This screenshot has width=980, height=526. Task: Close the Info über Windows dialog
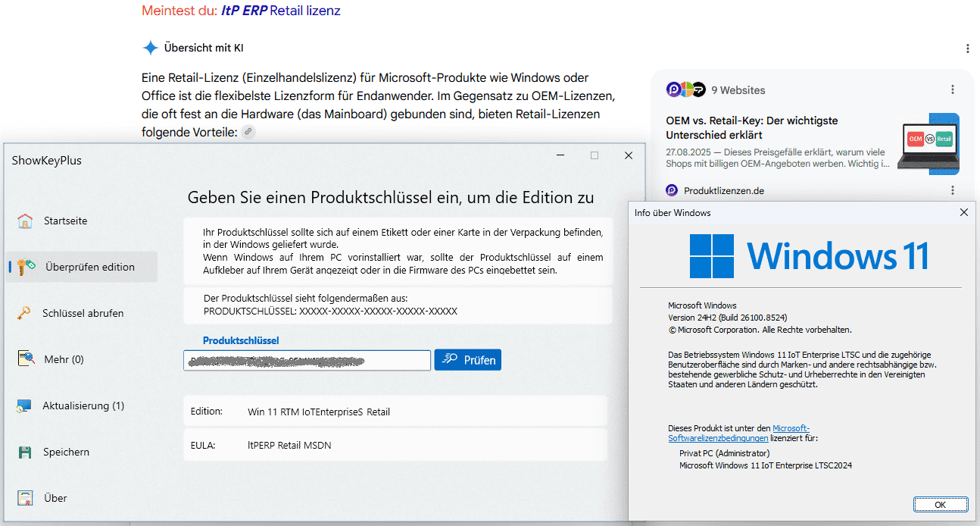964,213
